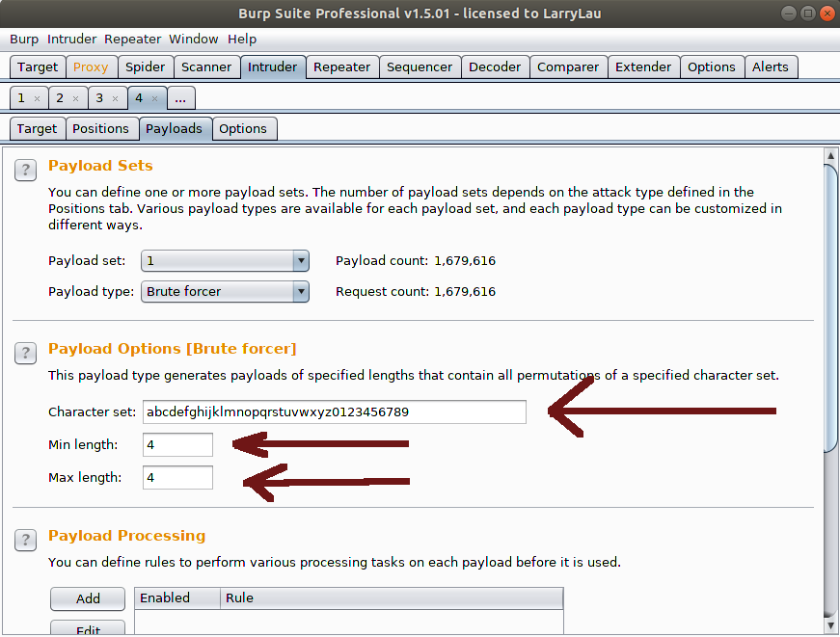Select Intruder attack tab 2

click(60, 98)
